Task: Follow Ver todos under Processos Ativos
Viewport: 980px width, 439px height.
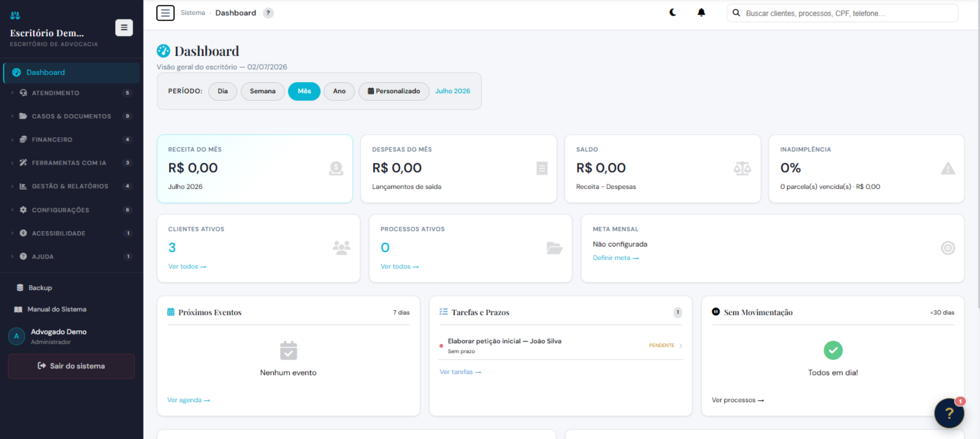Action: tap(400, 267)
